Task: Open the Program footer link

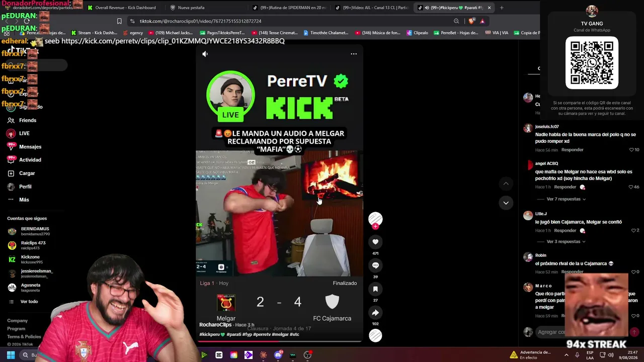Action: (16, 329)
